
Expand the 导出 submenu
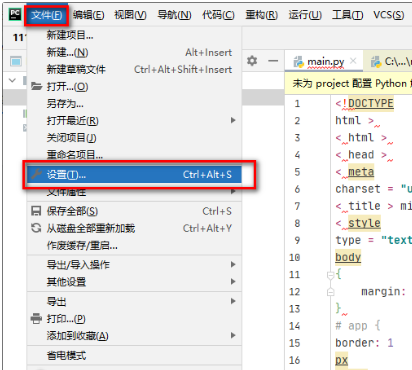coord(134,302)
